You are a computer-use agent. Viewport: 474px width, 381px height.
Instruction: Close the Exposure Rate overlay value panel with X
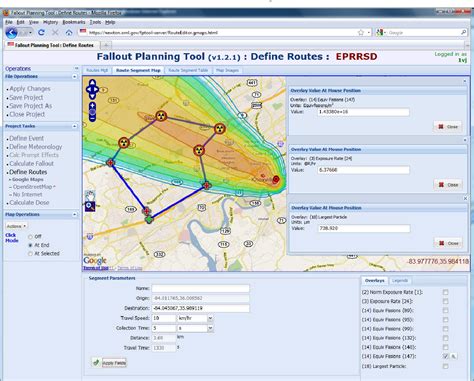pos(465,140)
